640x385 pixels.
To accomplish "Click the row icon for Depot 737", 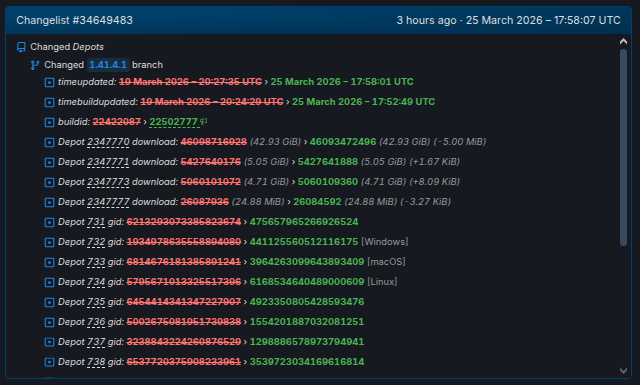I will (x=49, y=343).
